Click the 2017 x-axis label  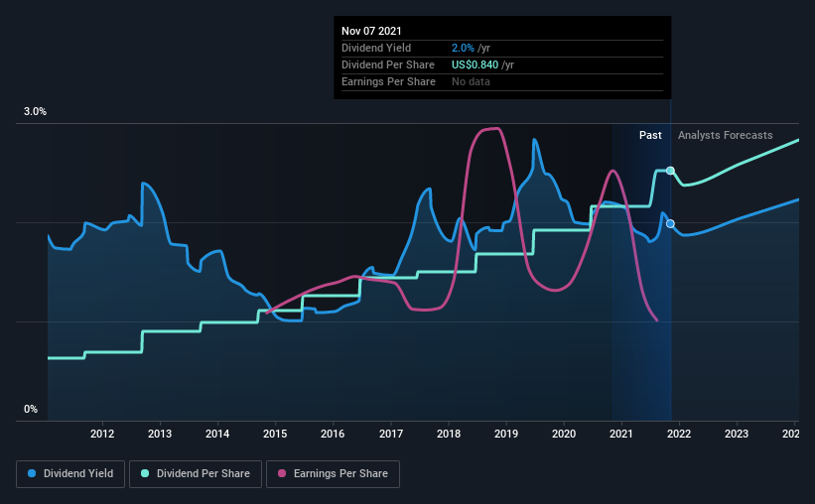(391, 434)
